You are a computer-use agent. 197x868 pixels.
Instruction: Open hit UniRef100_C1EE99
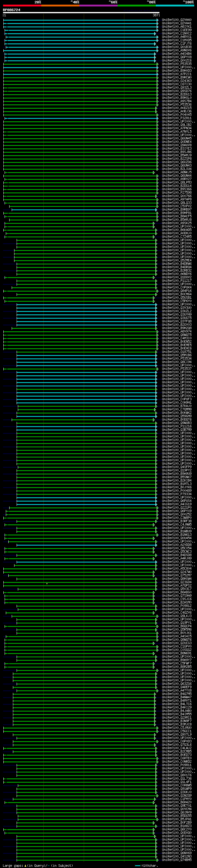pos(176,30)
